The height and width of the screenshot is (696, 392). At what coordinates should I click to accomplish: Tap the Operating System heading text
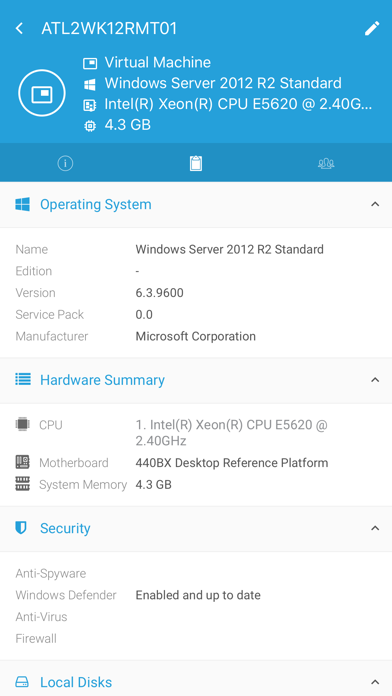point(96,205)
